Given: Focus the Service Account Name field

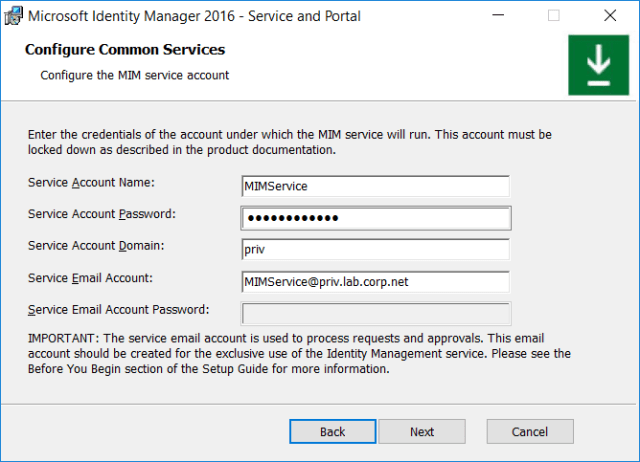Looking at the screenshot, I should [375, 187].
